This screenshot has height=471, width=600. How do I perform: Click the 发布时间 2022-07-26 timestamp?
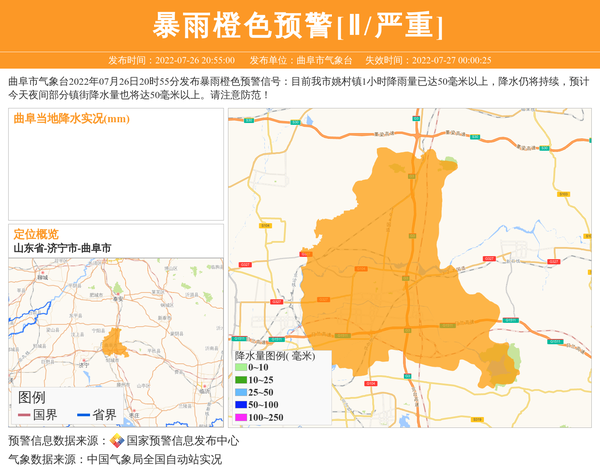point(171,60)
